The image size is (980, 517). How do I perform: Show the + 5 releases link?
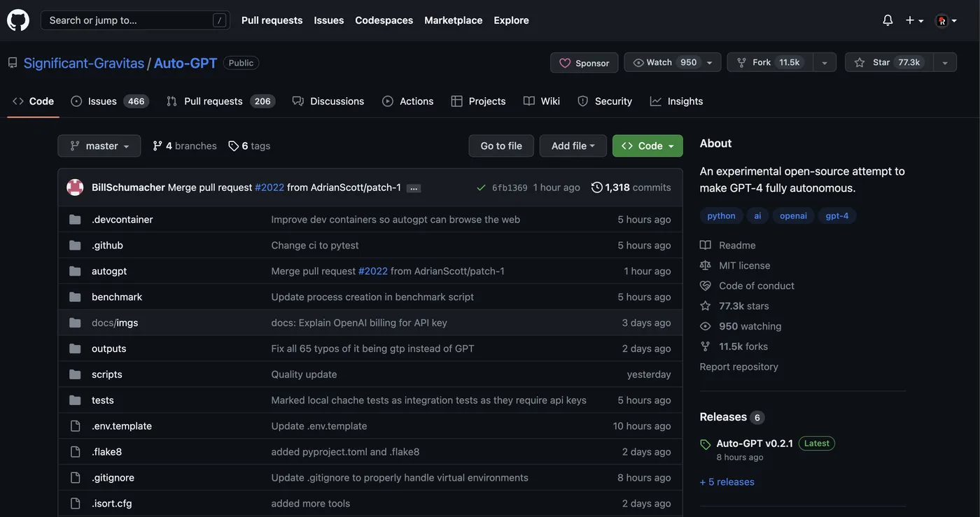727,482
